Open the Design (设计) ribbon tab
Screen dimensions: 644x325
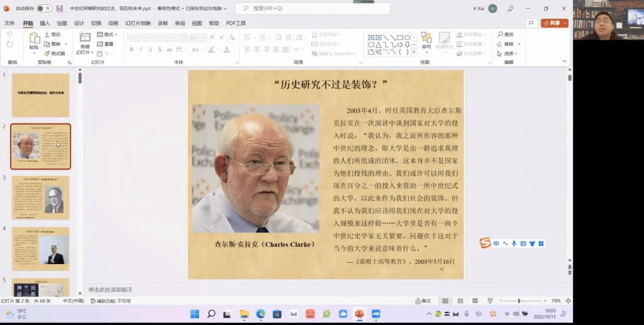pyautogui.click(x=79, y=23)
